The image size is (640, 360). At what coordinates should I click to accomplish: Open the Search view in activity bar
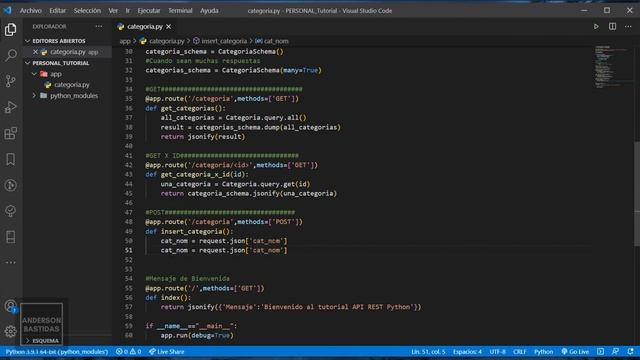pyautogui.click(x=11, y=55)
